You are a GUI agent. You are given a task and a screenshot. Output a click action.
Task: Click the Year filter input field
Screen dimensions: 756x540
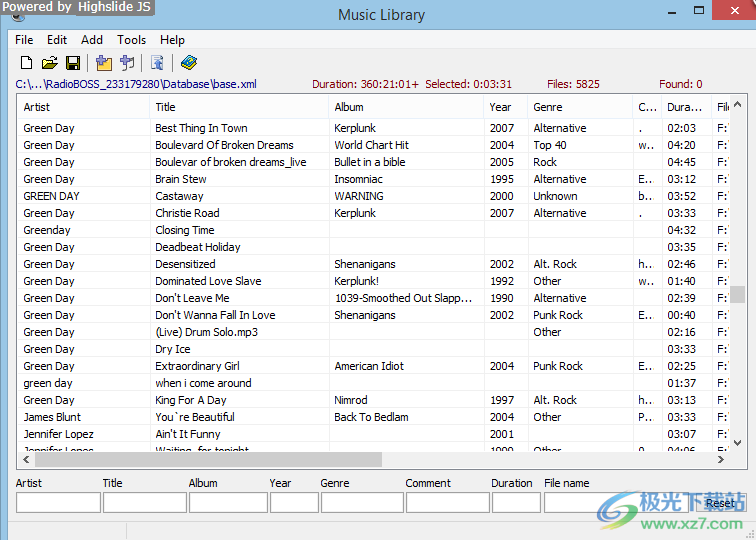point(294,503)
